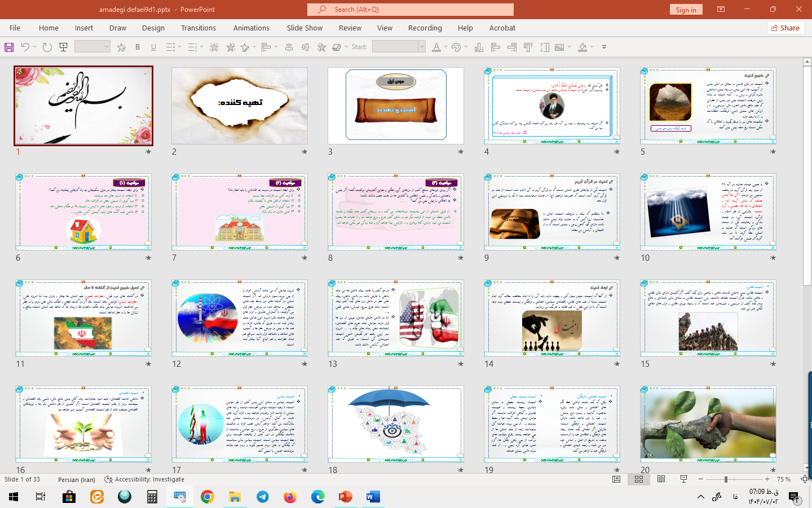The height and width of the screenshot is (508, 812).
Task: Click the zoom slider handle
Action: (726, 479)
